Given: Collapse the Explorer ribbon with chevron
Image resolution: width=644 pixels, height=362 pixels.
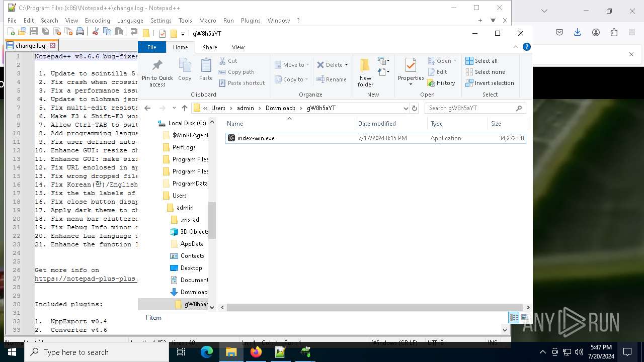Looking at the screenshot, I should (515, 47).
